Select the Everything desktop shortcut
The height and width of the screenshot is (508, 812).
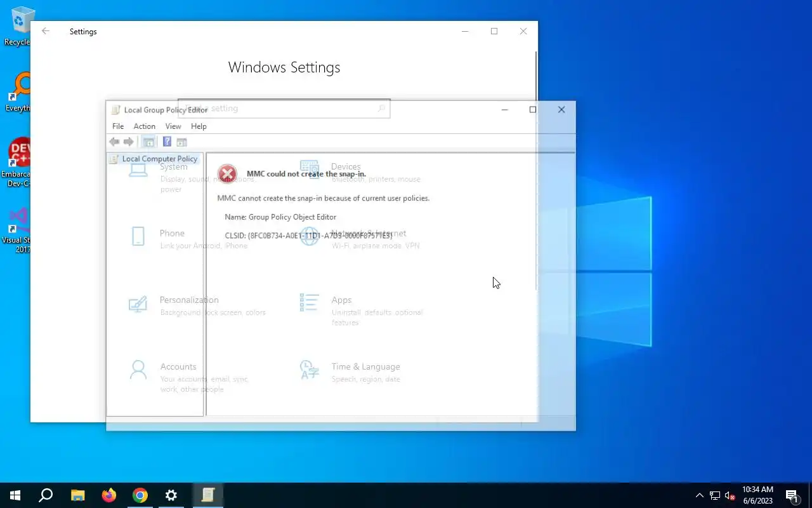click(x=19, y=93)
